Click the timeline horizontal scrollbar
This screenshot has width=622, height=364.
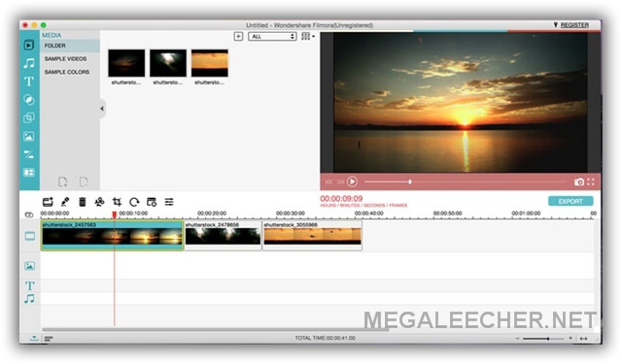pyautogui.click(x=216, y=329)
